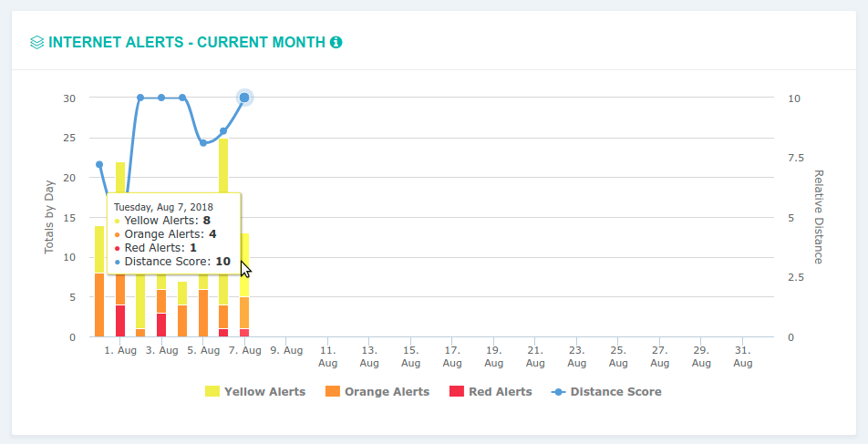
Task: Click the red legend color swatch
Action: click(x=457, y=392)
